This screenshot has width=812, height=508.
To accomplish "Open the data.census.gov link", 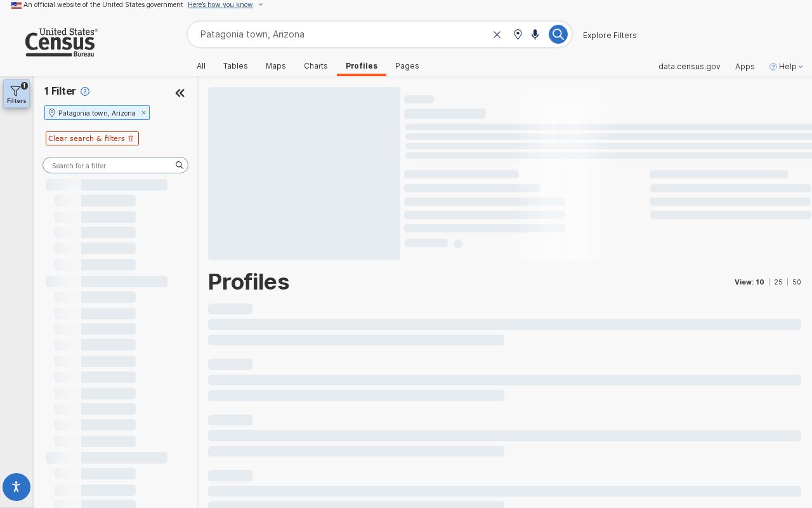I will (x=689, y=66).
